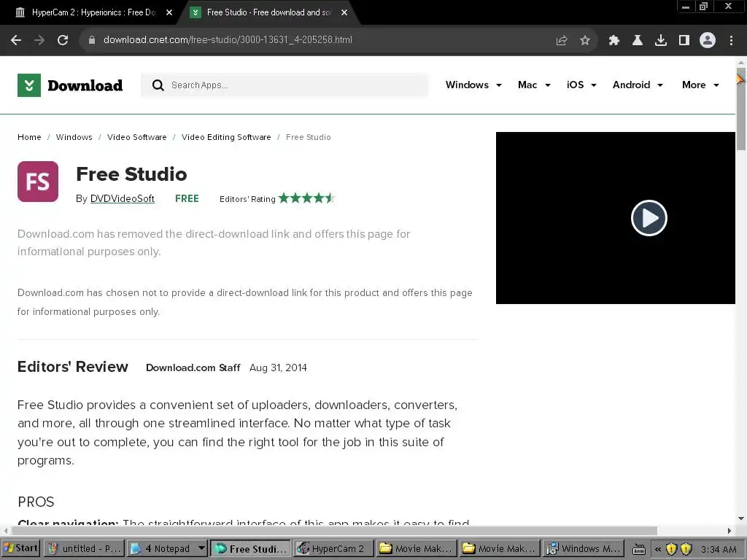Share this page via share icon
The width and height of the screenshot is (747, 560).
[562, 41]
